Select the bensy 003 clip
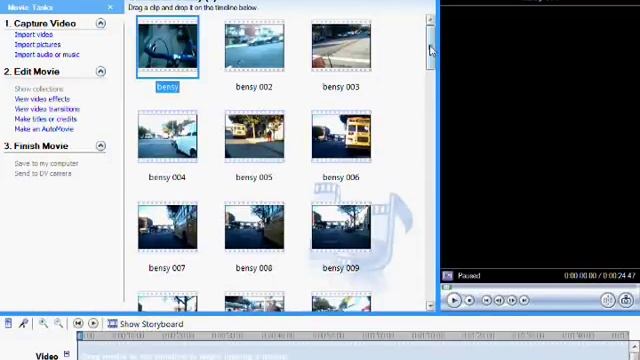The height and width of the screenshot is (360, 640). click(x=341, y=46)
